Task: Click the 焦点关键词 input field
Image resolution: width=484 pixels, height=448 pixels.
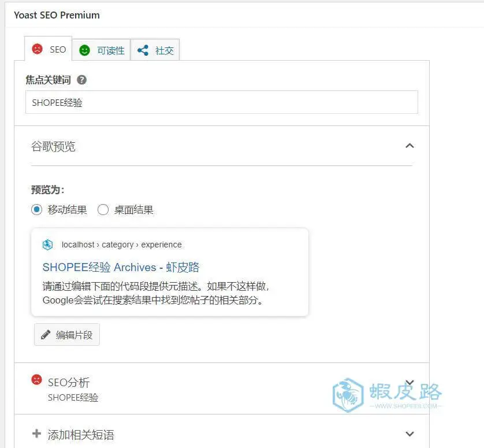Action: pos(222,102)
